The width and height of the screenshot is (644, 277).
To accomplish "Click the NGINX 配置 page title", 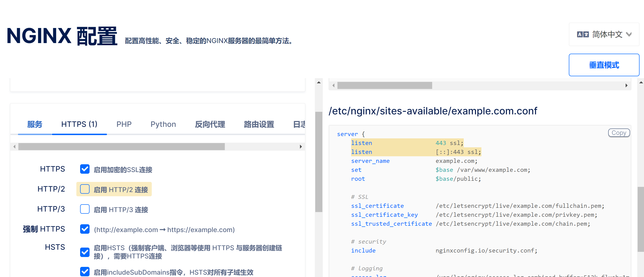I will (62, 36).
